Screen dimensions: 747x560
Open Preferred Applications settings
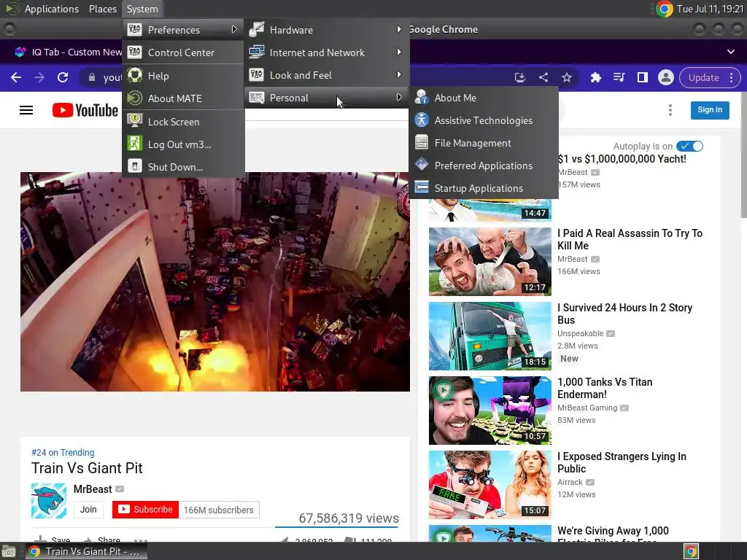pyautogui.click(x=484, y=166)
